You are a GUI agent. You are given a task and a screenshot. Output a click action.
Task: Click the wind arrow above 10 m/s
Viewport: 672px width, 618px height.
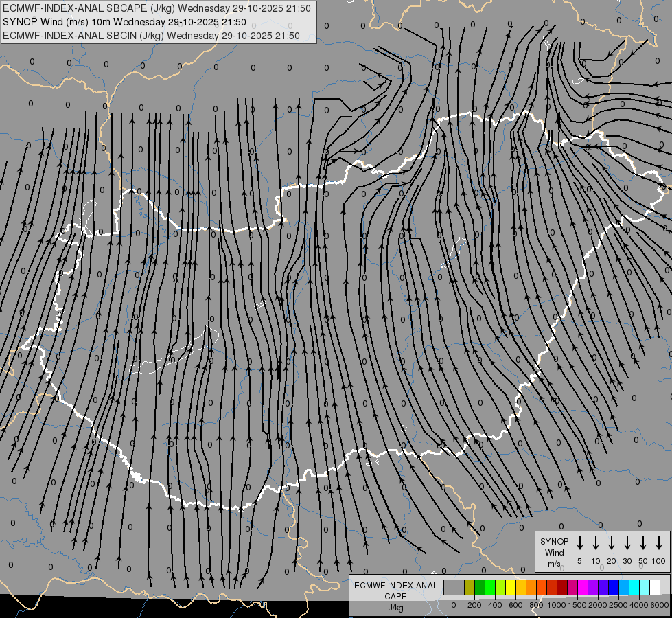(596, 543)
